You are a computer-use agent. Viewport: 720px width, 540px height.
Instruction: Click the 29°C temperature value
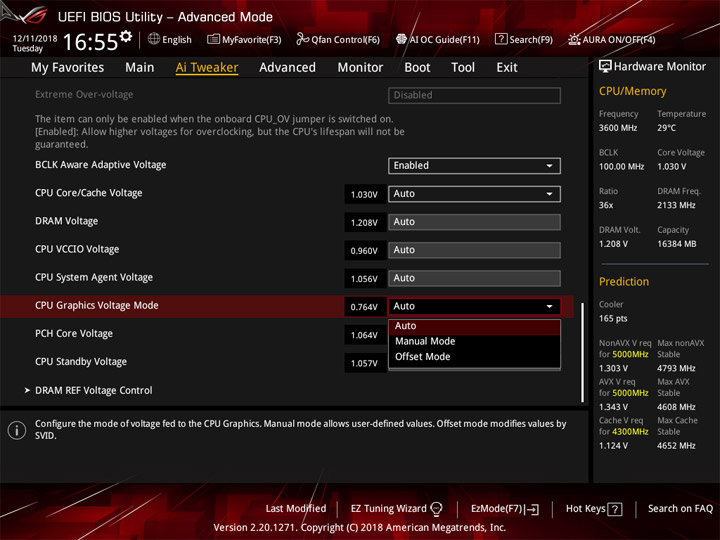(666, 128)
